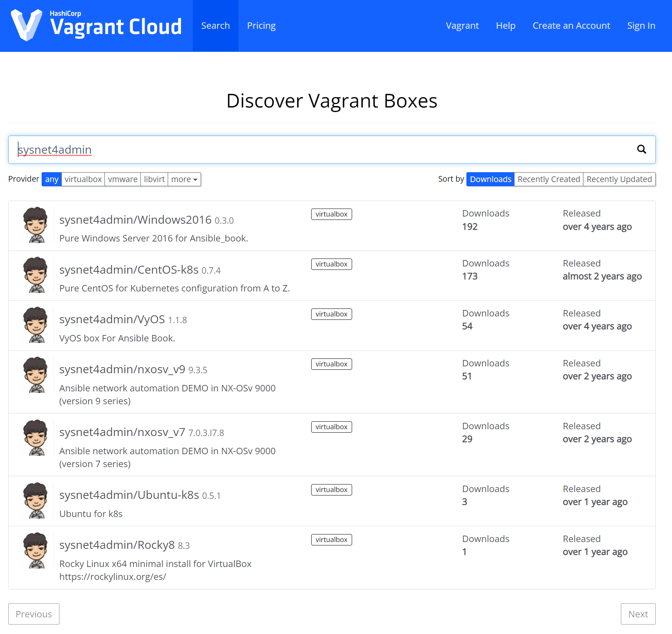Open sysnet4admin/VyOS box link
The width and height of the screenshot is (672, 634).
[x=112, y=319]
